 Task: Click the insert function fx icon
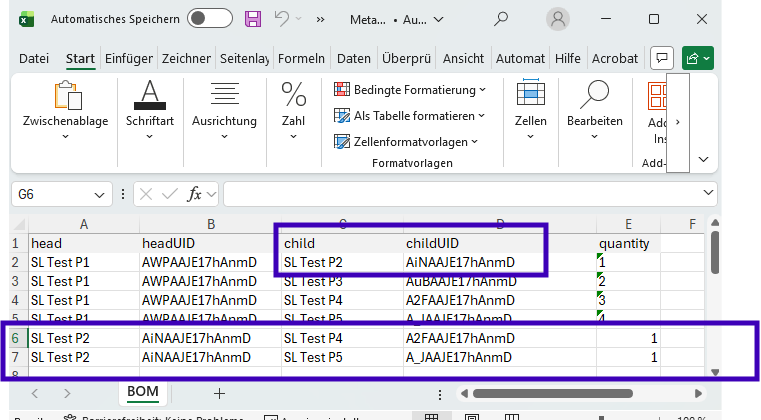click(x=195, y=194)
